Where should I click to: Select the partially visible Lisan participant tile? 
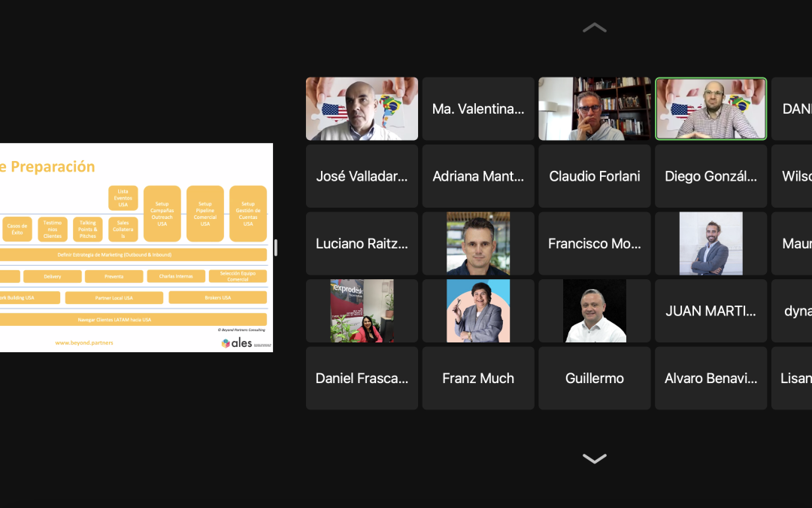(x=792, y=379)
